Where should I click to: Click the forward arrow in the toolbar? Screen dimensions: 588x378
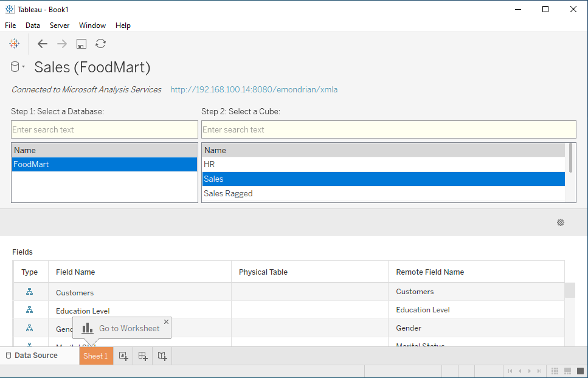(x=62, y=44)
